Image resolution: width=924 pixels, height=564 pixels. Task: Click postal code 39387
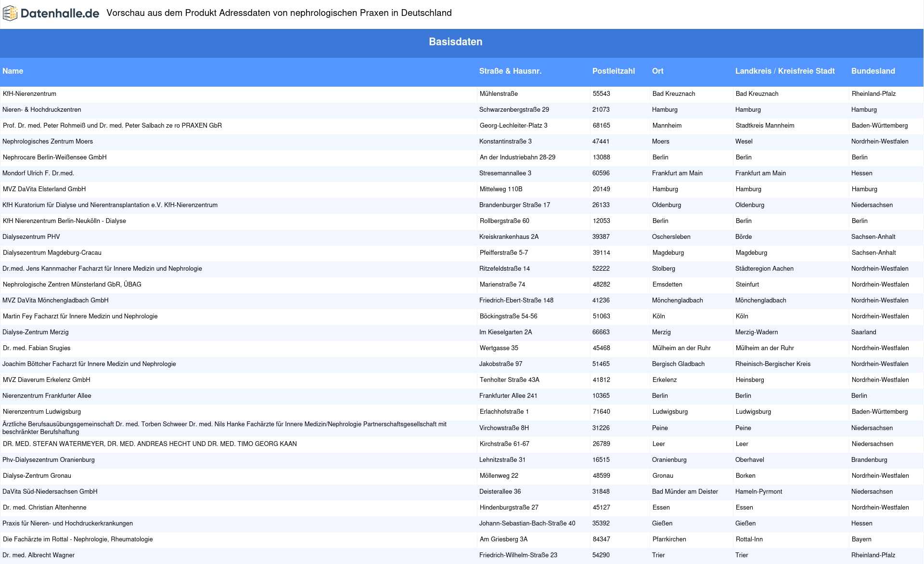(601, 237)
